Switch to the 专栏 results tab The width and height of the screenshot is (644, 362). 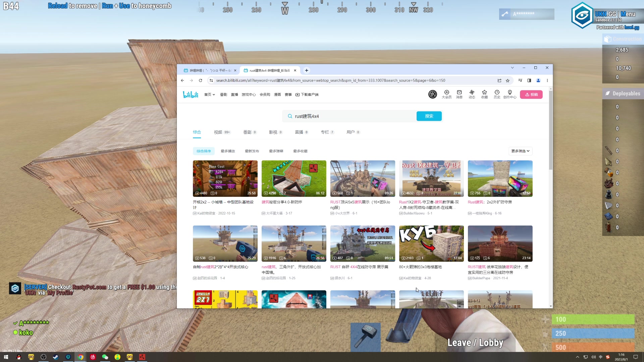[x=325, y=132]
